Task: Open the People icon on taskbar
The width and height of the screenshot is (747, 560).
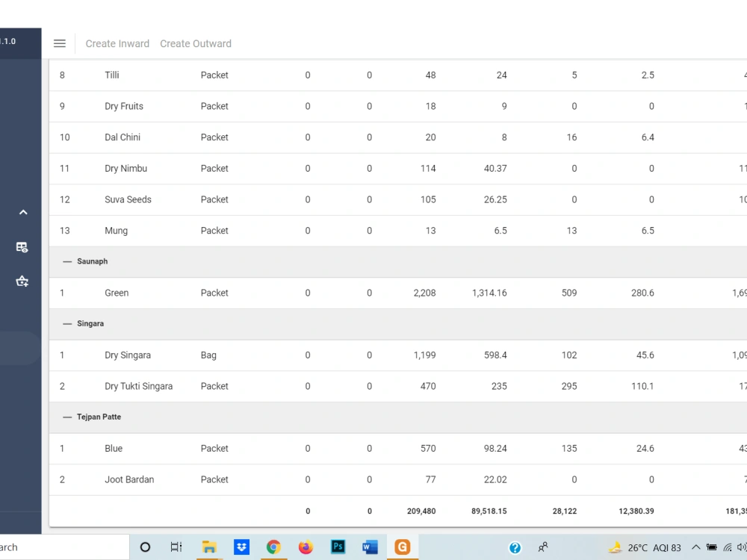Action: point(543,547)
